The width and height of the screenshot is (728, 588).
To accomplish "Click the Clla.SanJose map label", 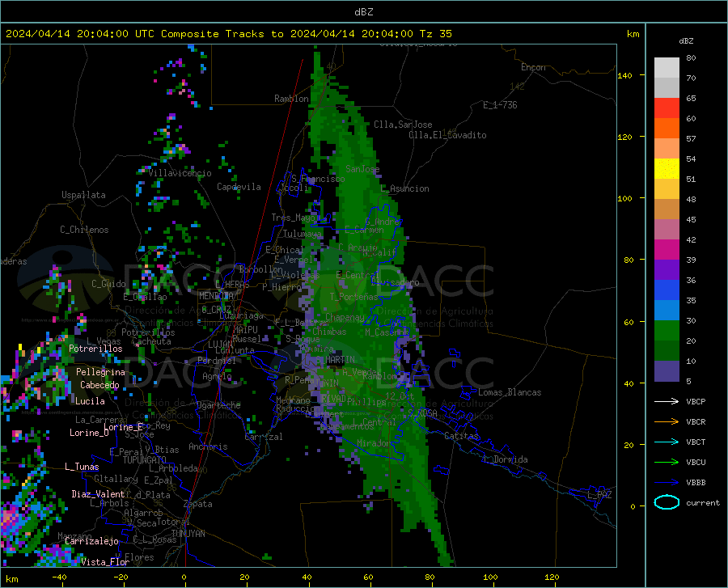I will [x=403, y=125].
